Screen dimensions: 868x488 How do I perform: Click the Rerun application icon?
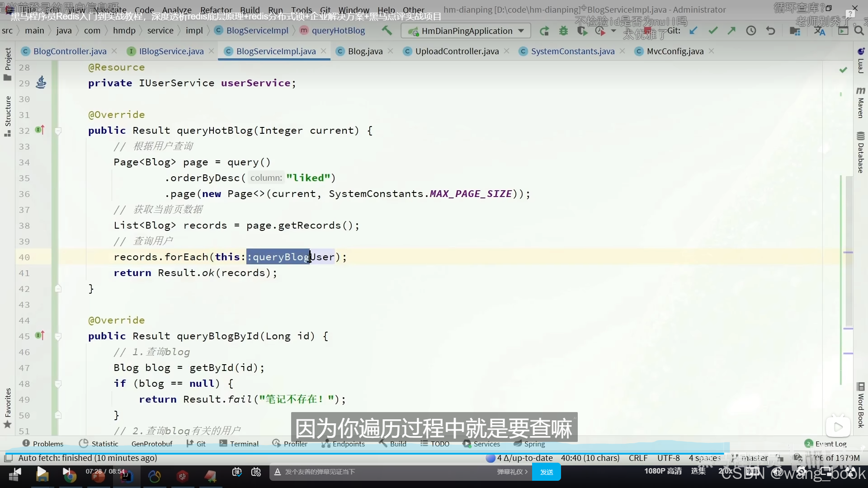pyautogui.click(x=544, y=31)
